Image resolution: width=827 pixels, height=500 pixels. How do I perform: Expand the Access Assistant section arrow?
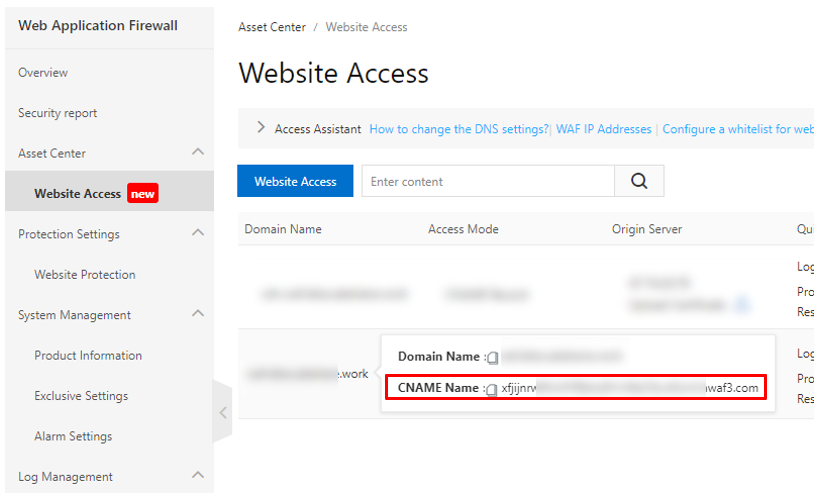[261, 127]
